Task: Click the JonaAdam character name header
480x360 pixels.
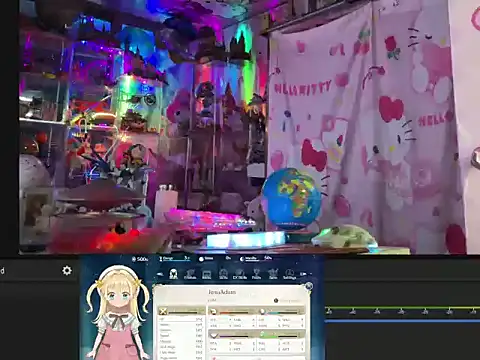Action: pos(222,292)
